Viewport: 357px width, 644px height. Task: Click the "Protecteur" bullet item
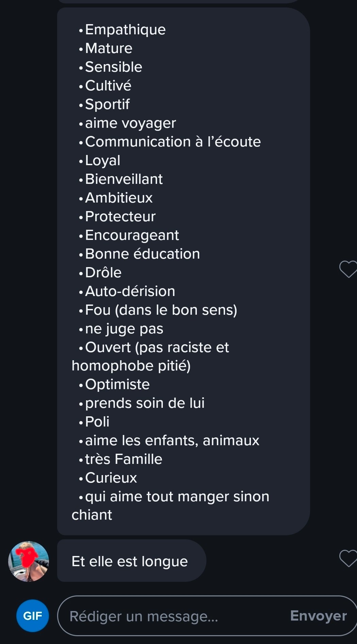click(x=120, y=216)
